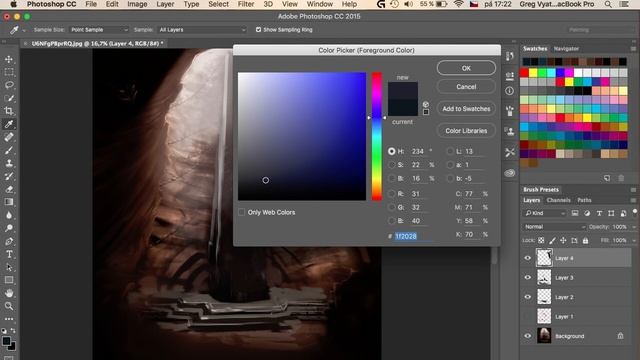Switch to the Channels tab

(x=558, y=200)
